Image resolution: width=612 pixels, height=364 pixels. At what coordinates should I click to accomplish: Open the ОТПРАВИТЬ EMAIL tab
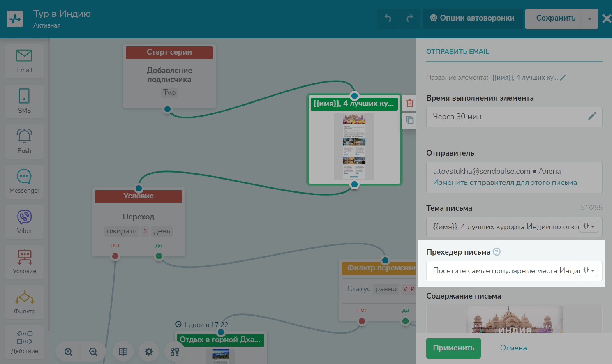pyautogui.click(x=457, y=52)
